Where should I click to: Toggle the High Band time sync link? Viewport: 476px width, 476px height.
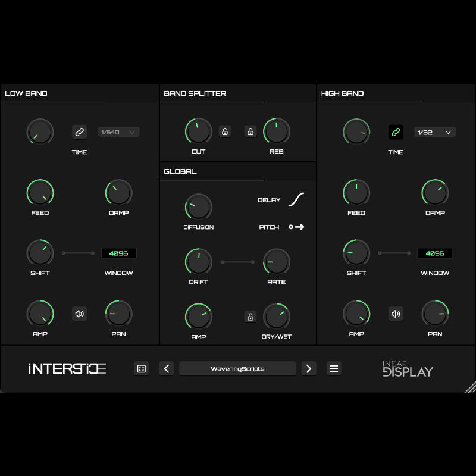point(396,132)
